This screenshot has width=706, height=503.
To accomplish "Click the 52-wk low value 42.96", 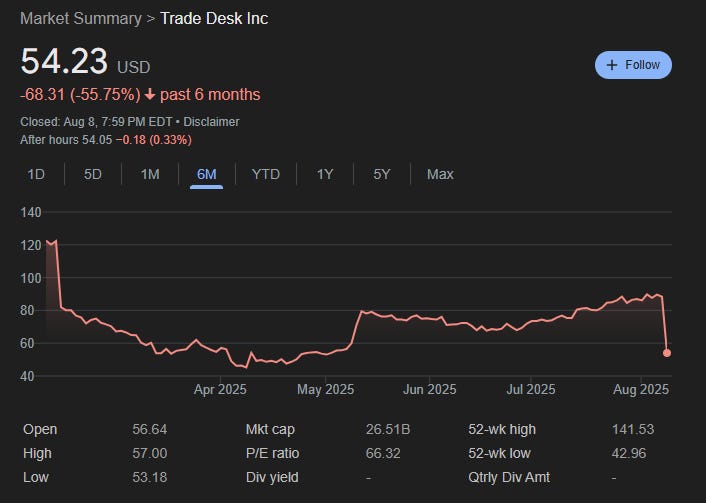I will [x=629, y=453].
